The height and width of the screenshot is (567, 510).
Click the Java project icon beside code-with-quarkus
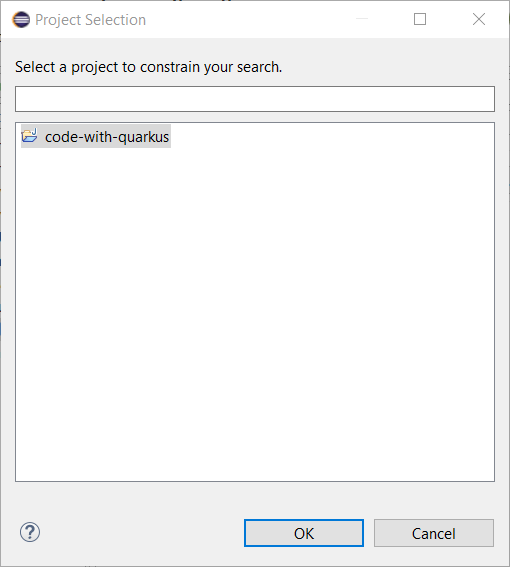pos(30,136)
